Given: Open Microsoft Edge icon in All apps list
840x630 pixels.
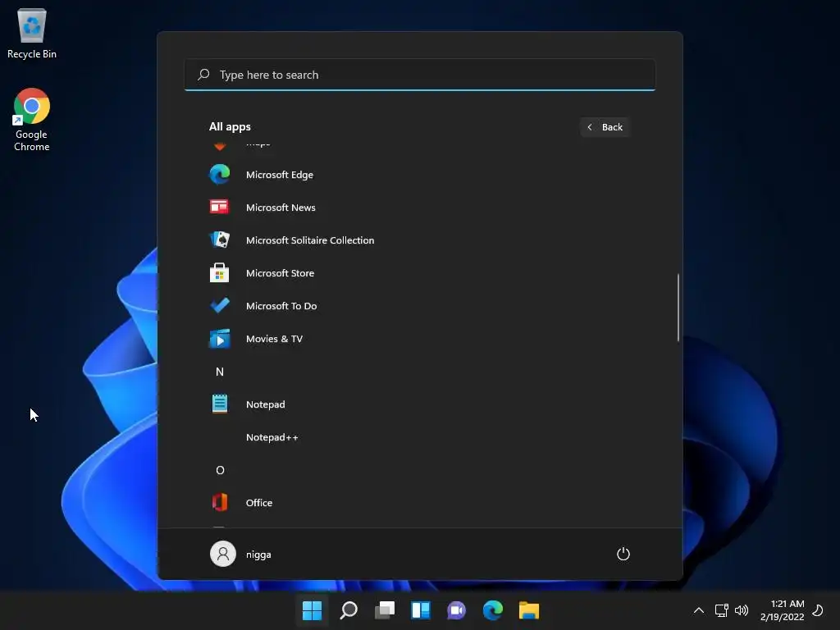Looking at the screenshot, I should (x=220, y=175).
